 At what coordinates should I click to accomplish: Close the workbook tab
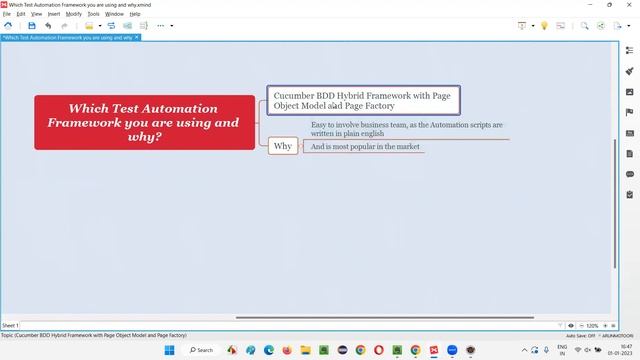[x=137, y=37]
